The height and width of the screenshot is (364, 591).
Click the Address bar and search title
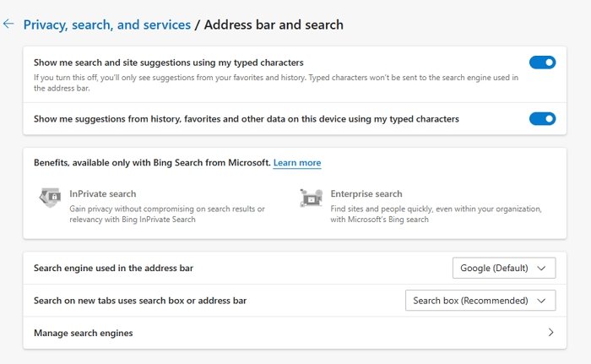pyautogui.click(x=274, y=24)
